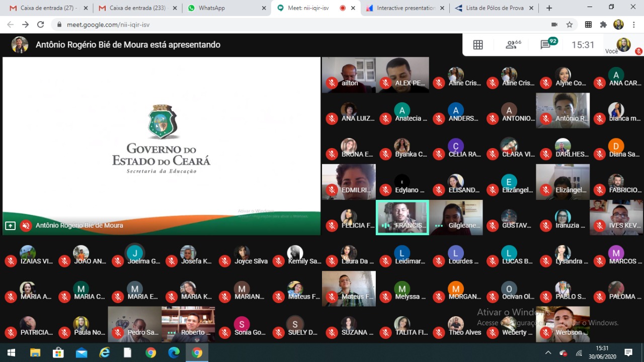Expand the hidden system tray icons
Image resolution: width=644 pixels, height=362 pixels.
548,352
